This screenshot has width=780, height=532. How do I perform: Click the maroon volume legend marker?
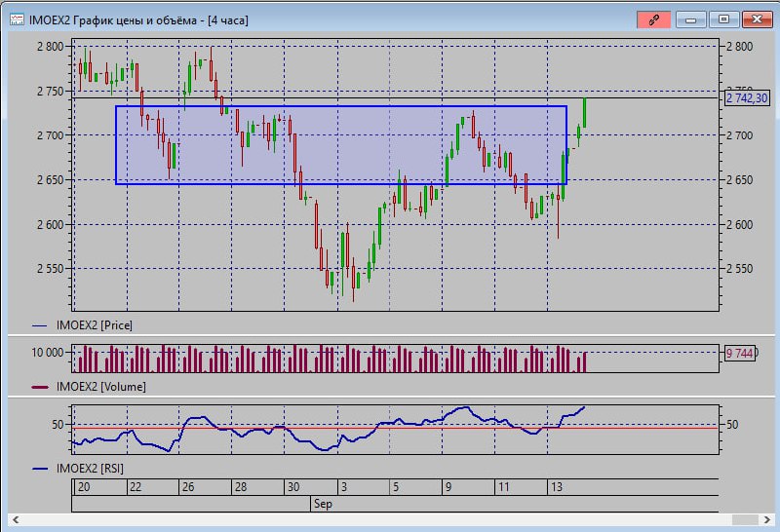[40, 387]
